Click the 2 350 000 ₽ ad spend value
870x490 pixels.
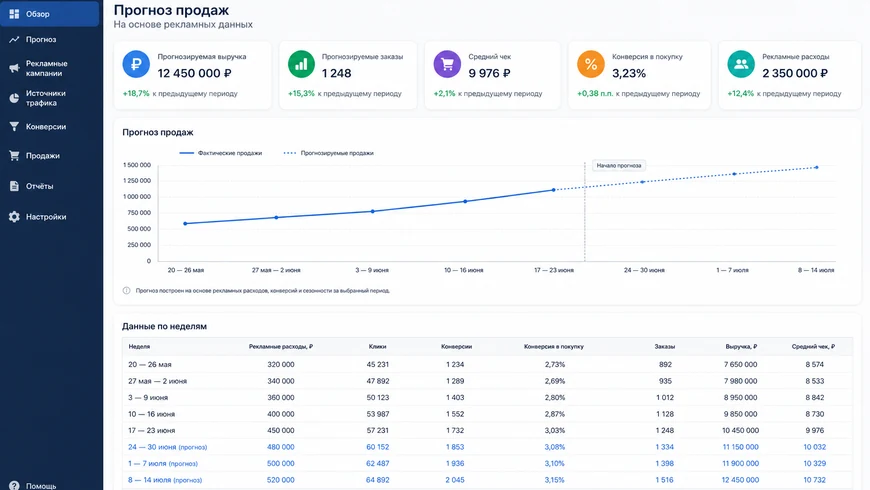pos(795,73)
